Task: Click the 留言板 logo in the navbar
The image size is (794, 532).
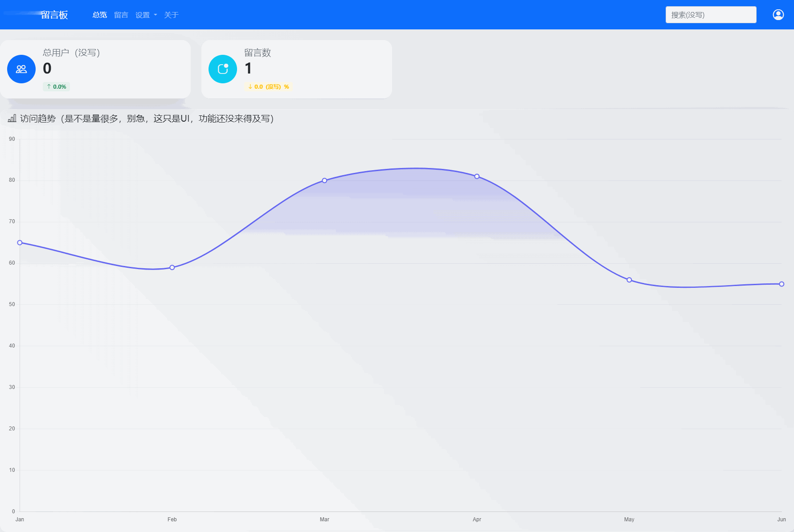Action: [x=54, y=15]
